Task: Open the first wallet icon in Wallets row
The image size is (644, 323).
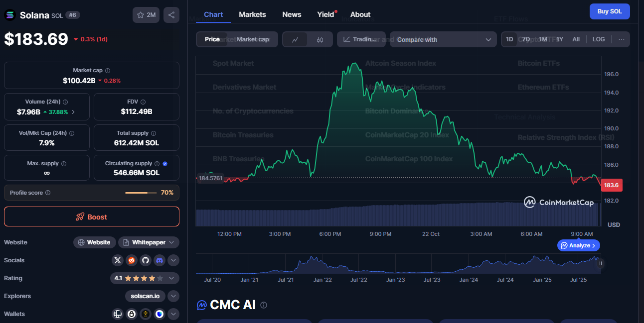Action: point(118,314)
